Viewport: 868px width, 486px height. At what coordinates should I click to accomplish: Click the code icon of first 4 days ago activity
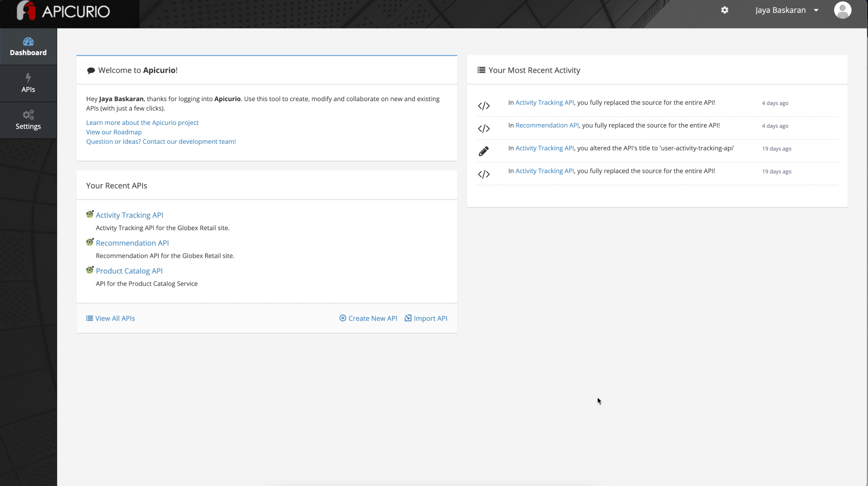[484, 106]
